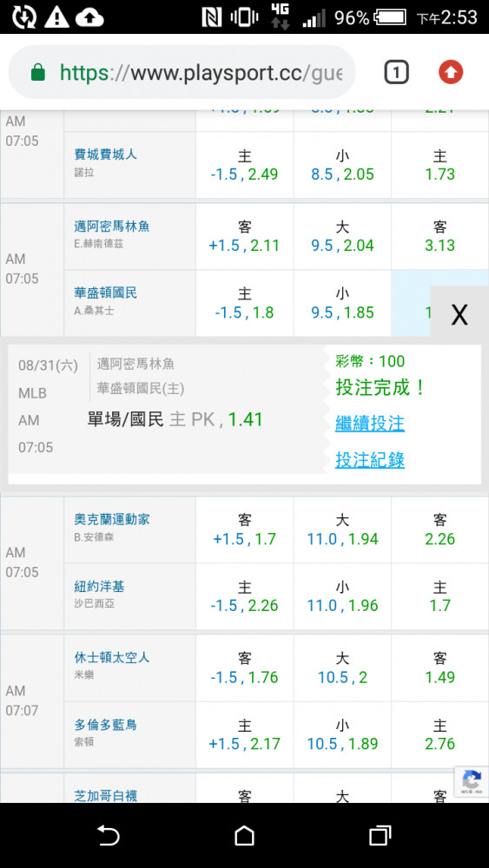
Task: Tap the red update arrow icon
Action: coord(451,73)
